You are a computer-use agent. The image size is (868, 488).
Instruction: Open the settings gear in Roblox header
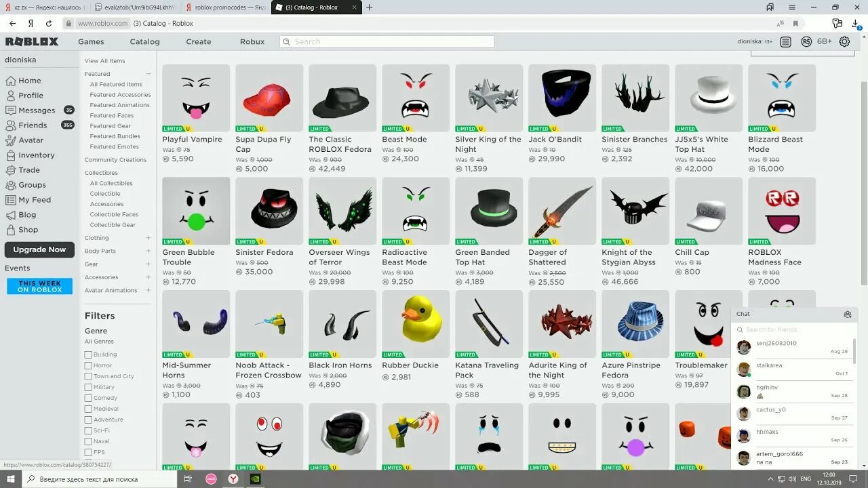(x=844, y=42)
